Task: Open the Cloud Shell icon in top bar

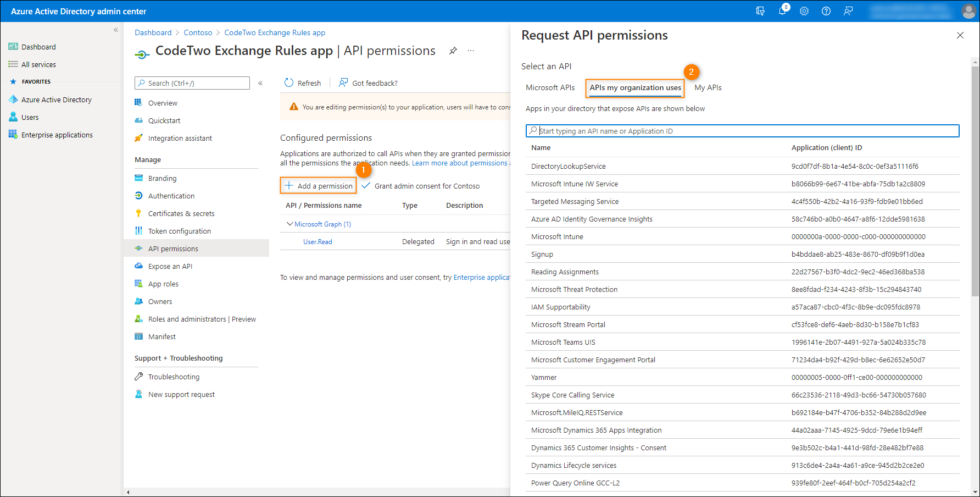Action: [760, 11]
